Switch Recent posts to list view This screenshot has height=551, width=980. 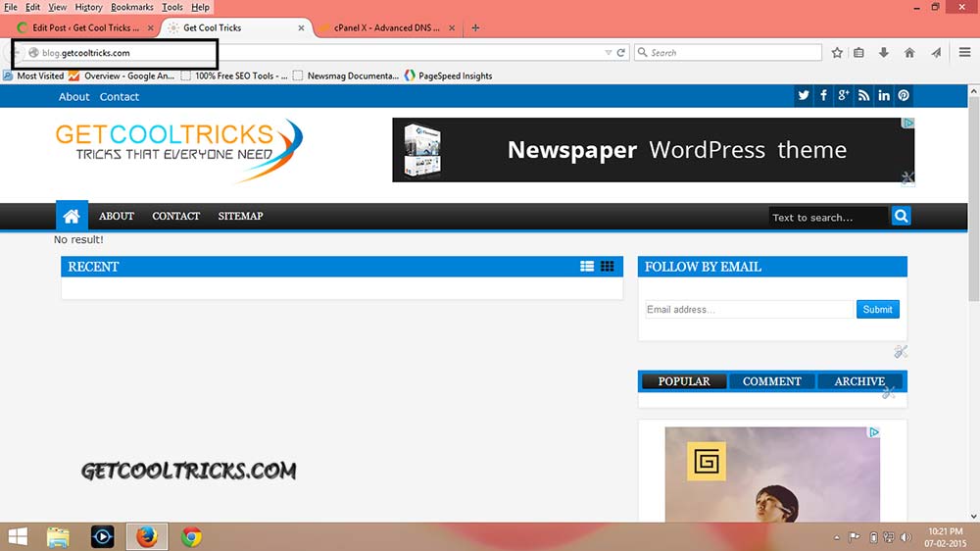pyautogui.click(x=587, y=267)
